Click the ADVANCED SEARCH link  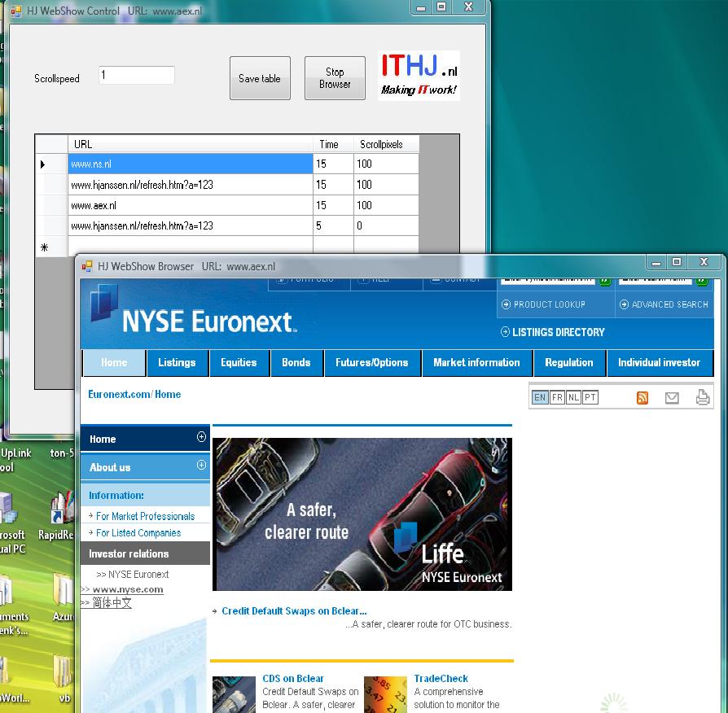pyautogui.click(x=664, y=304)
